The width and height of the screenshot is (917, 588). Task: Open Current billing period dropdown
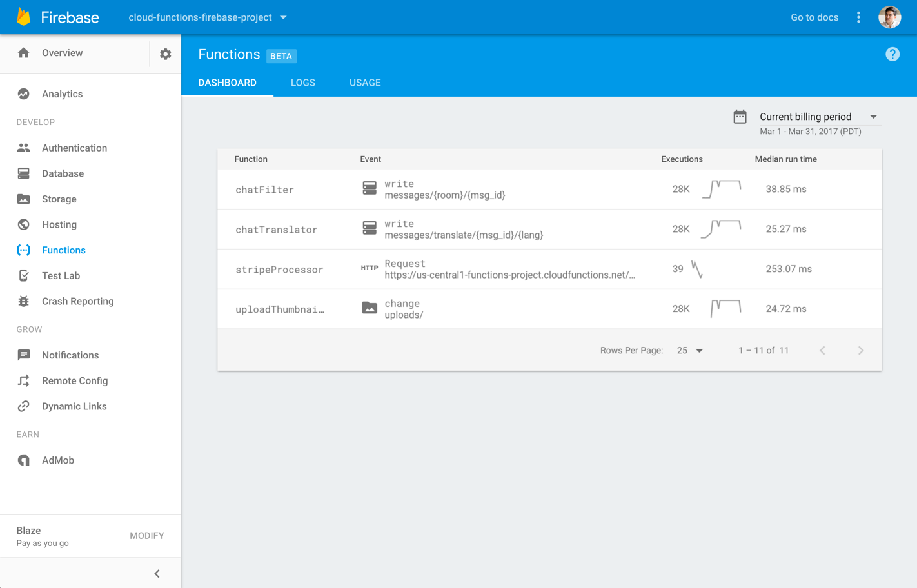818,117
